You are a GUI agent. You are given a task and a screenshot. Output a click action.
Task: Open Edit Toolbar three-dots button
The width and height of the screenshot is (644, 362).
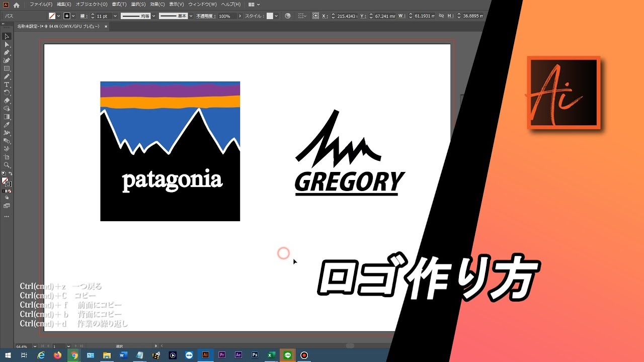(7, 217)
